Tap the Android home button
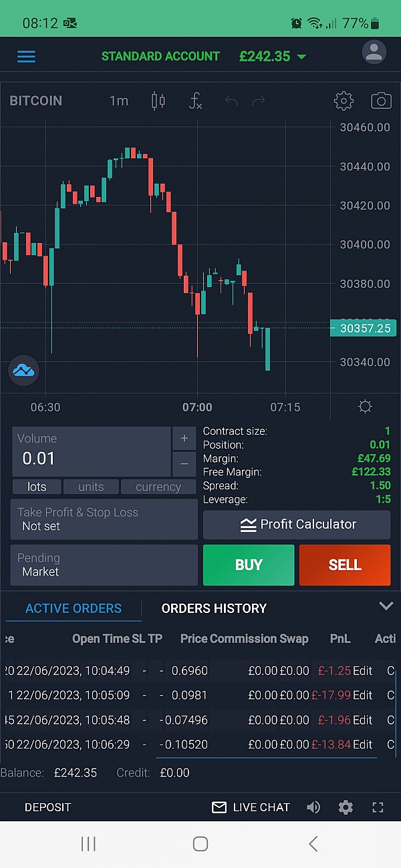Viewport: 401px width, 868px height. tap(200, 844)
